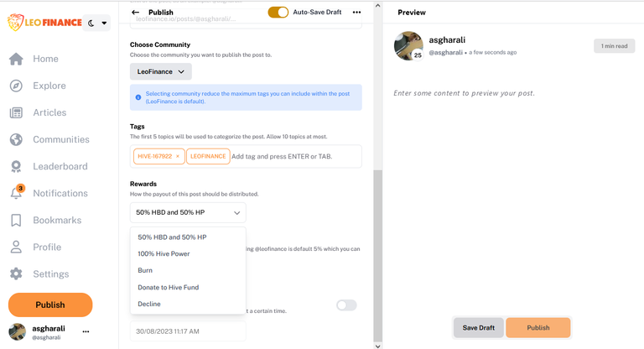Click asgharali name in preview

[x=447, y=40]
